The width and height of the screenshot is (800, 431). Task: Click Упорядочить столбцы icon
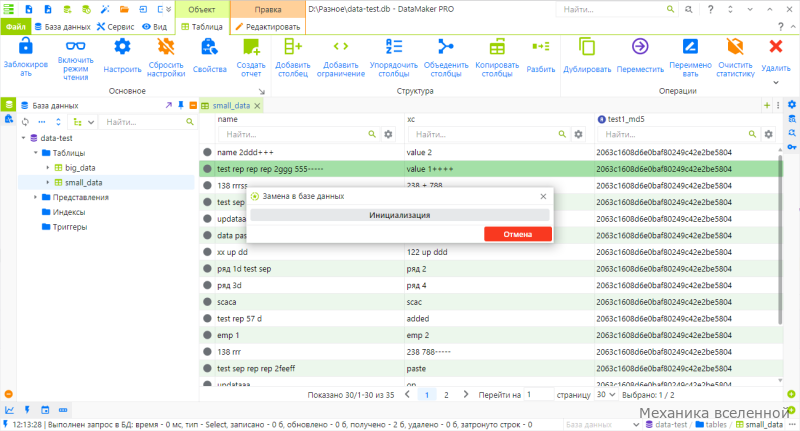[x=394, y=47]
